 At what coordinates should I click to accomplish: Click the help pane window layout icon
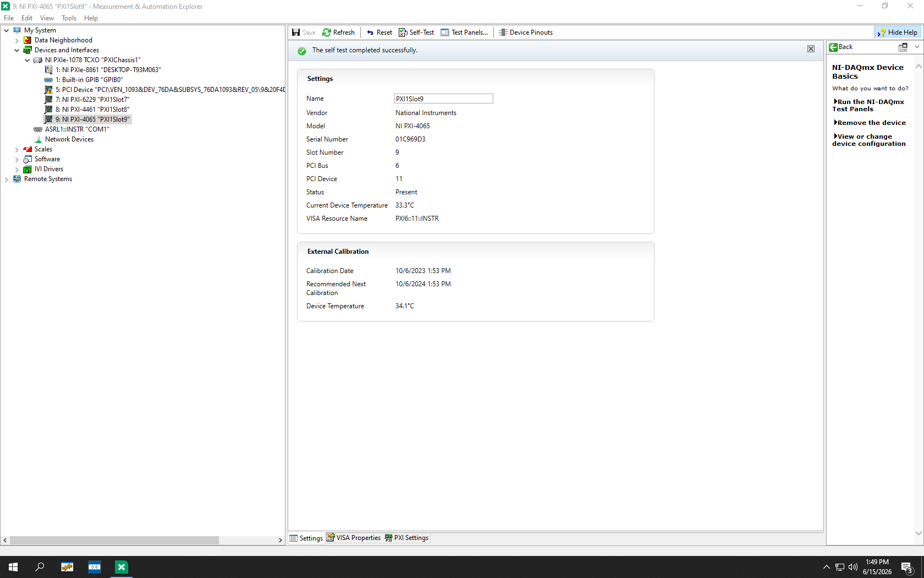click(x=903, y=47)
